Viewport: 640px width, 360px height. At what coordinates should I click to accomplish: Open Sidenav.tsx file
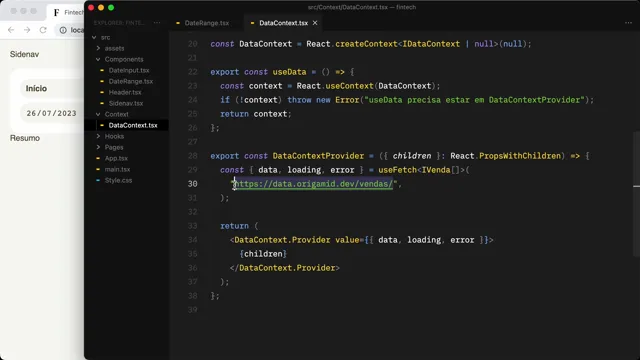[126, 103]
